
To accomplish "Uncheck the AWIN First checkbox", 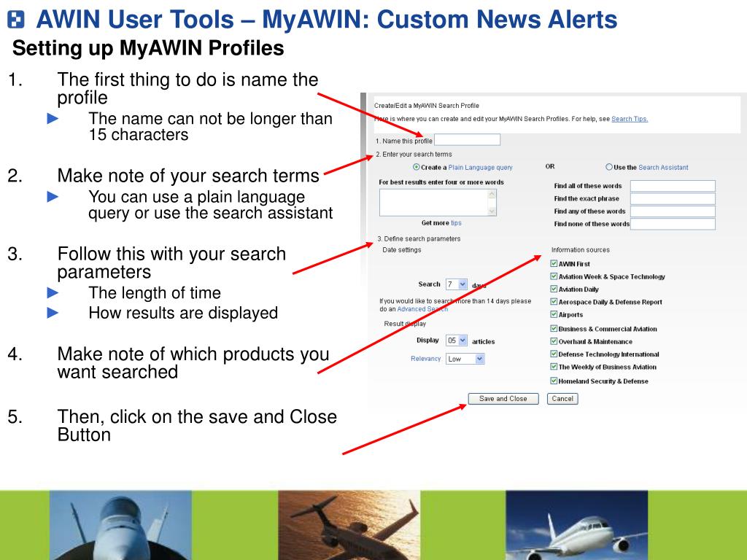I will click(x=554, y=263).
